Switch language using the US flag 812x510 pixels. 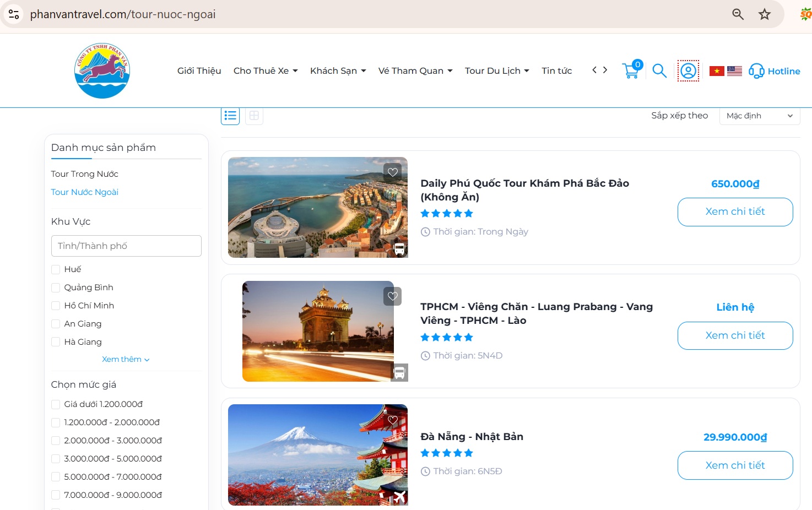(734, 71)
